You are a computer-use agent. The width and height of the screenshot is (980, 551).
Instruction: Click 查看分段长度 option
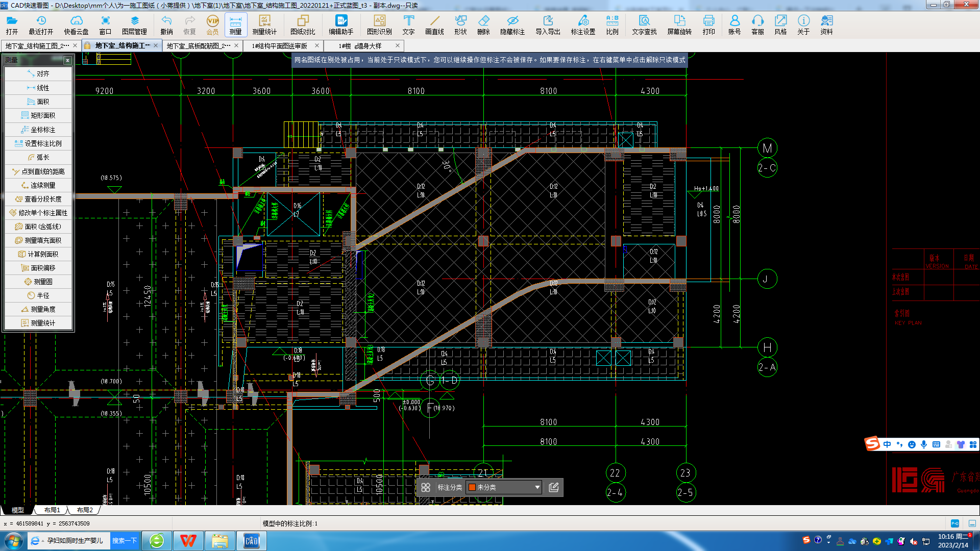click(x=38, y=199)
